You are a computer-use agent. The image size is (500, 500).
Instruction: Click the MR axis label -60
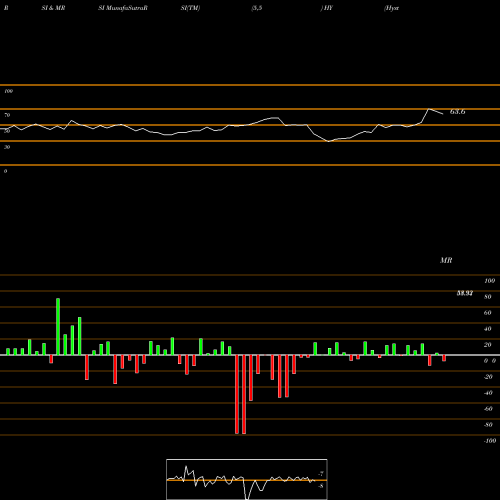(488, 409)
